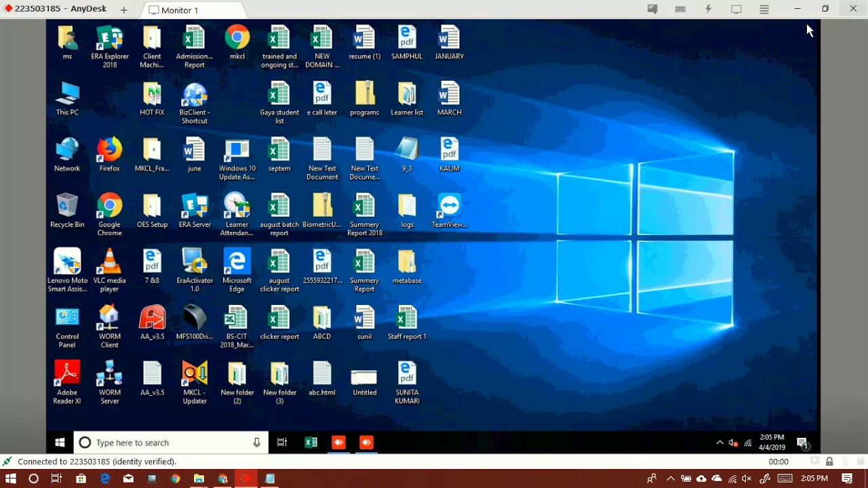868x488 pixels.
Task: Select the 223503185 - AnyDesk session tab
Action: pos(56,9)
